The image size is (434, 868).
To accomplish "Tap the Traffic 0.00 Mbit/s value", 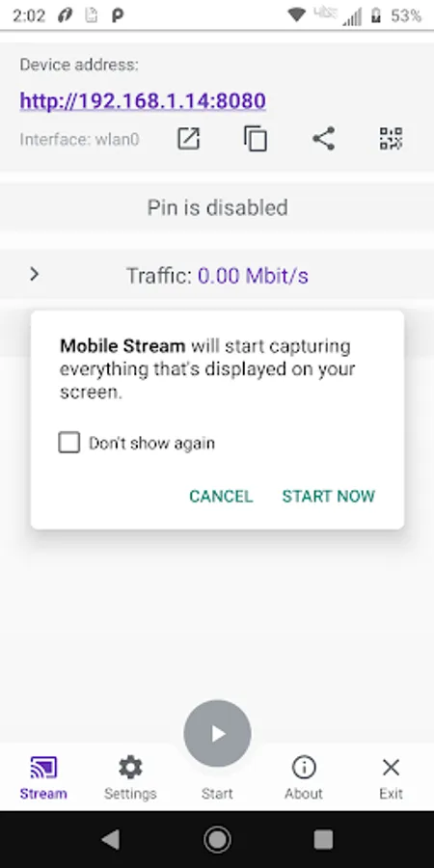I will pos(253,275).
